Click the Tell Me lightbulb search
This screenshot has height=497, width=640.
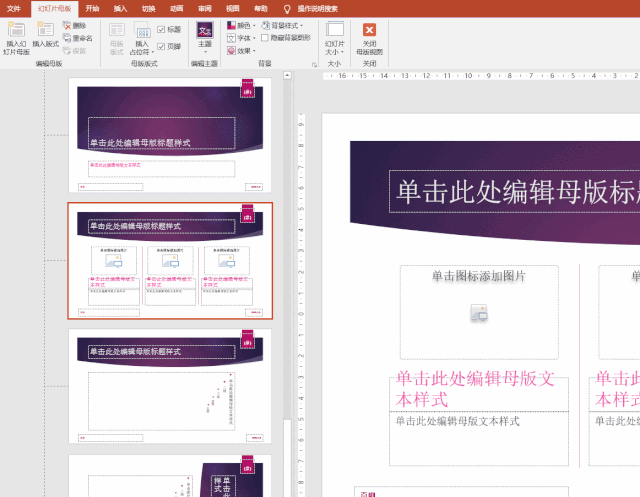[x=288, y=8]
